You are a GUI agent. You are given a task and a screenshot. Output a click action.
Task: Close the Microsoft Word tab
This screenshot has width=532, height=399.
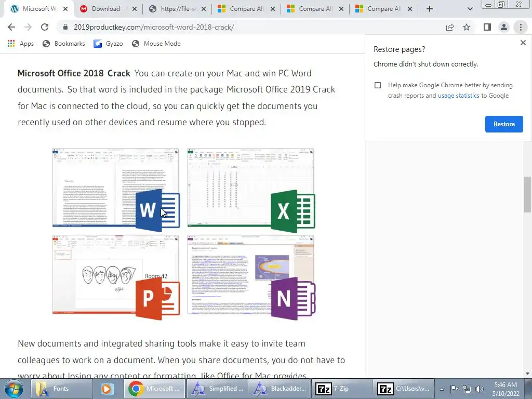(x=65, y=9)
